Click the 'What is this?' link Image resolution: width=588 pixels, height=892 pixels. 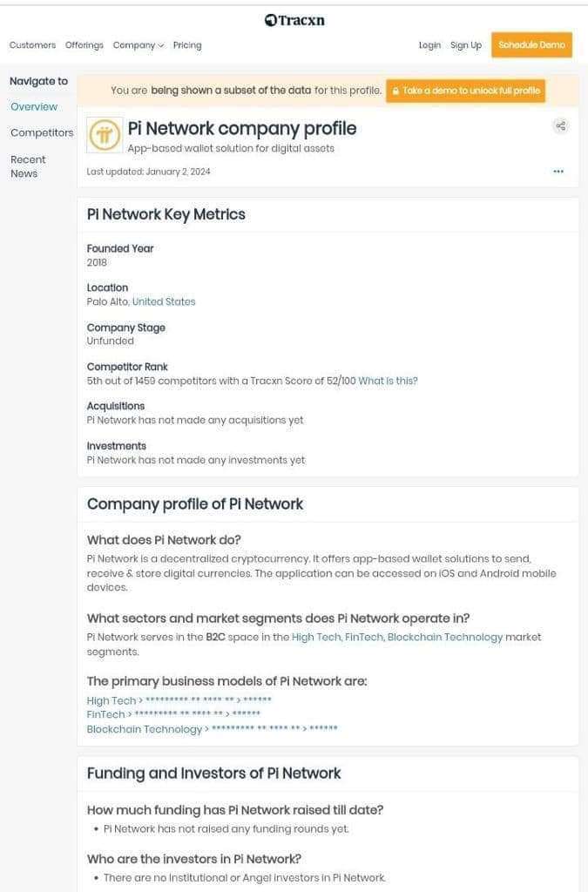[x=388, y=381]
